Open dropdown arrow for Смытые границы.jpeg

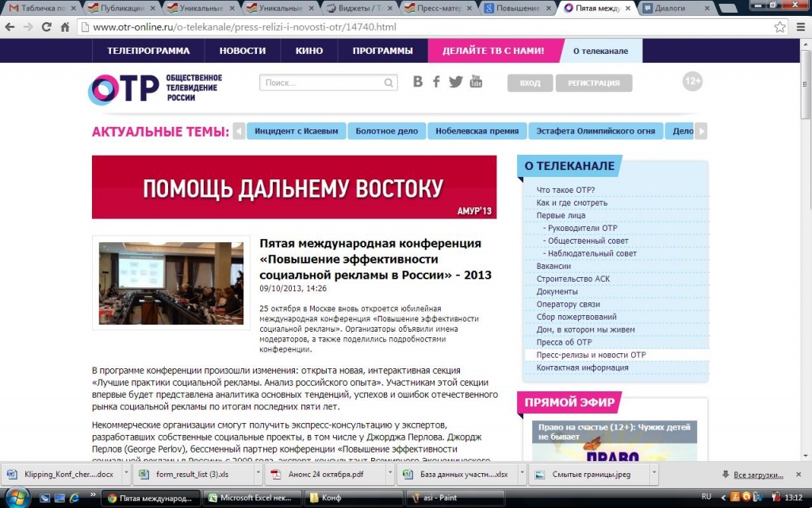[x=654, y=474]
